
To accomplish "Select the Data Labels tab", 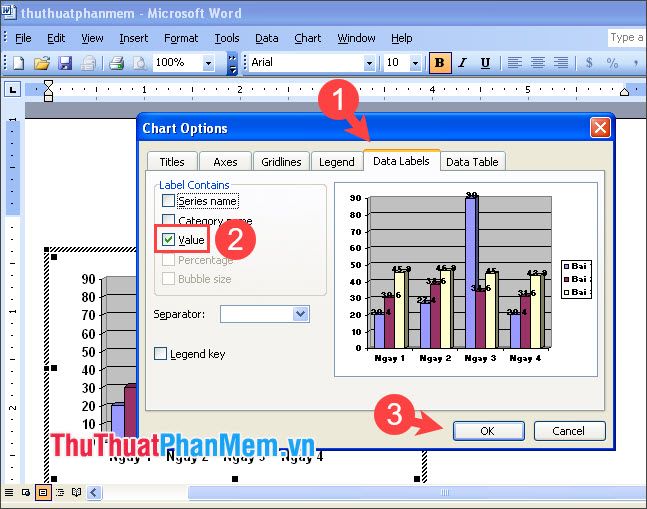I will pos(401,160).
